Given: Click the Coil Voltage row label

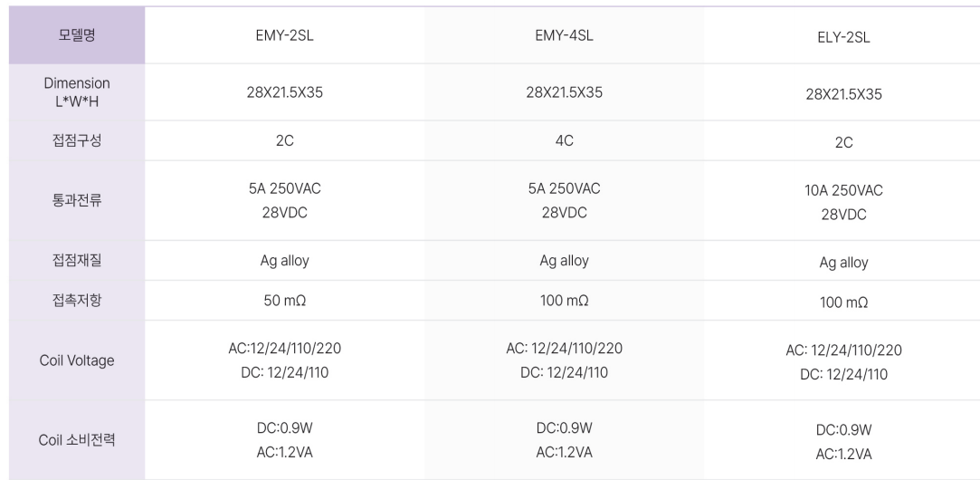Looking at the screenshot, I should 77,360.
